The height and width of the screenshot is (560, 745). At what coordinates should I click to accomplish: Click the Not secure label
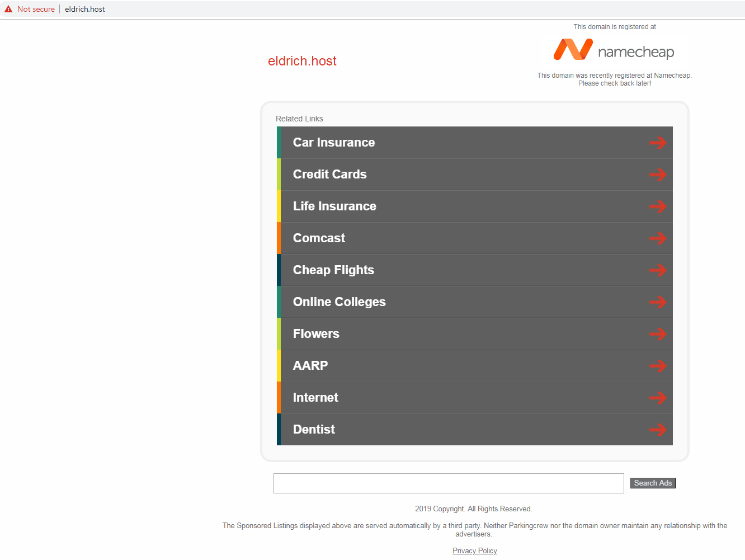point(36,9)
